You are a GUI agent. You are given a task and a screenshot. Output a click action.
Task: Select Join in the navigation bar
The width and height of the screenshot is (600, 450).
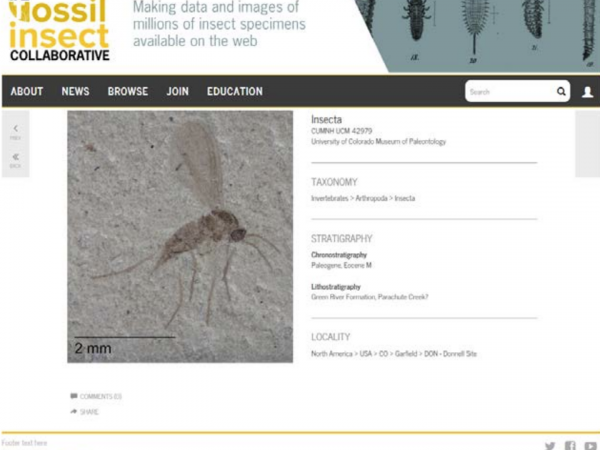pyautogui.click(x=177, y=91)
